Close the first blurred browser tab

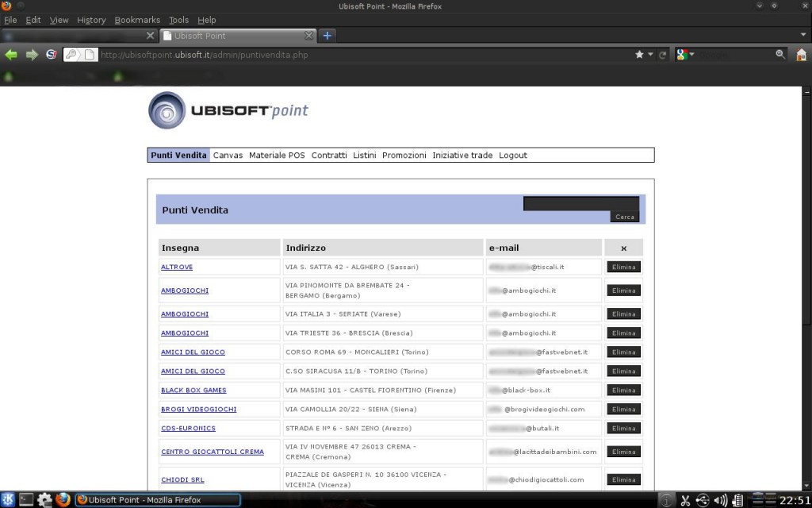pyautogui.click(x=150, y=35)
